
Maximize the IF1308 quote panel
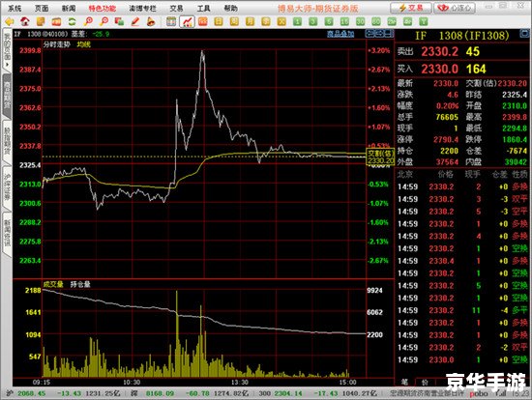(x=524, y=34)
